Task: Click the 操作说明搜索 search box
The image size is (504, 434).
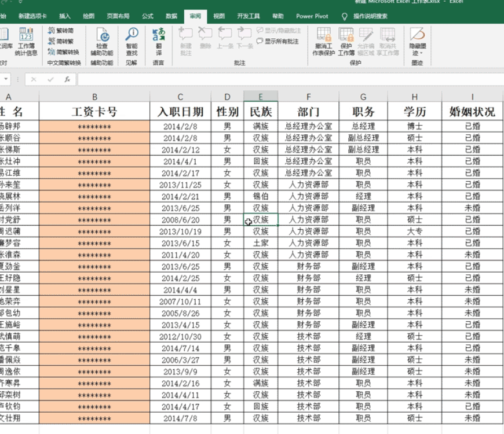Action: (370, 16)
